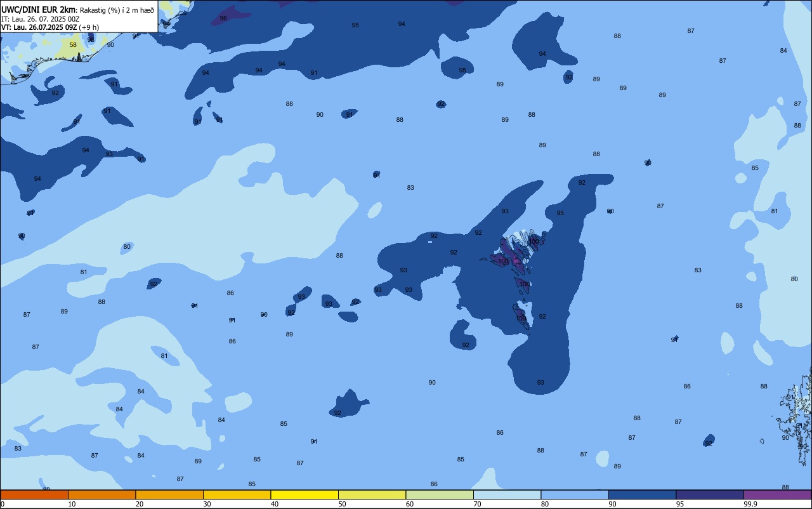The height and width of the screenshot is (509, 812).
Task: Pick the 60–70 pale green legend swatch
Action: [x=440, y=495]
